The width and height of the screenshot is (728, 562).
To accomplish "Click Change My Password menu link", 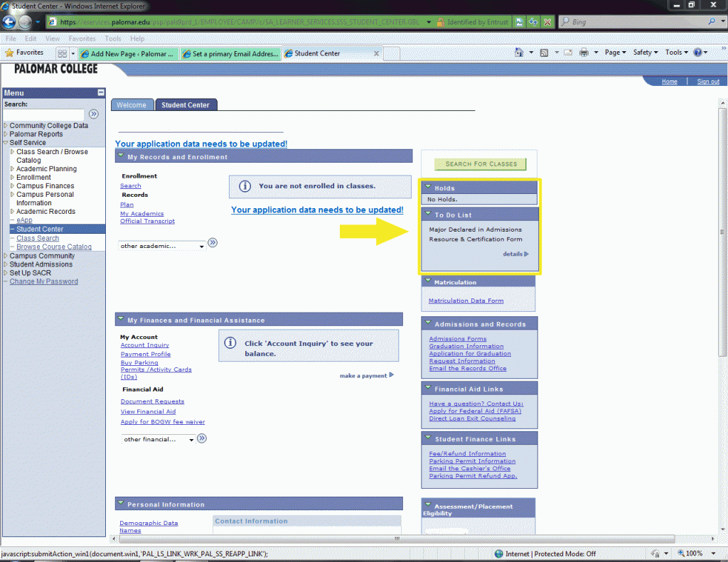I will coord(43,281).
